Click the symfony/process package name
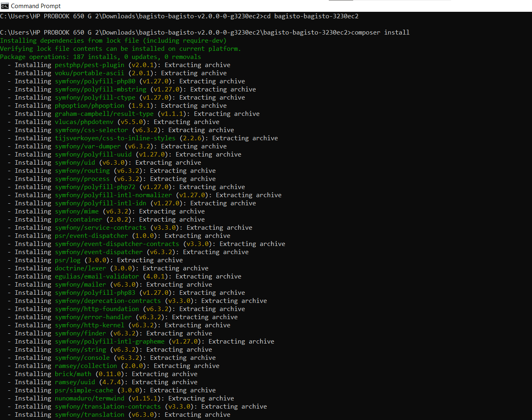 [82, 179]
